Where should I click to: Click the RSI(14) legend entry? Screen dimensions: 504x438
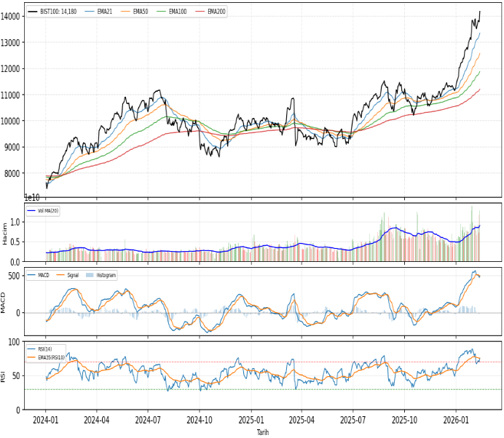(45, 349)
